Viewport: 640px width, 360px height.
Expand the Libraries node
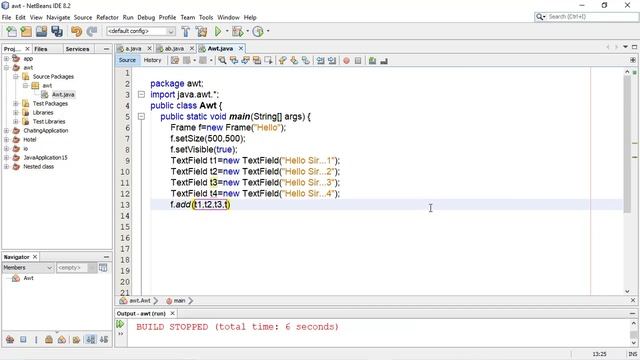pos(16,113)
